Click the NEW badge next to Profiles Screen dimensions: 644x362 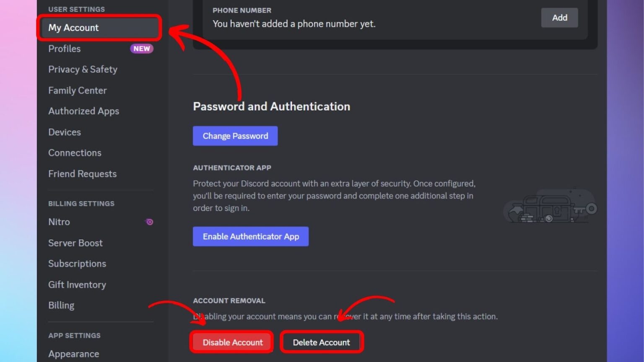(142, 49)
